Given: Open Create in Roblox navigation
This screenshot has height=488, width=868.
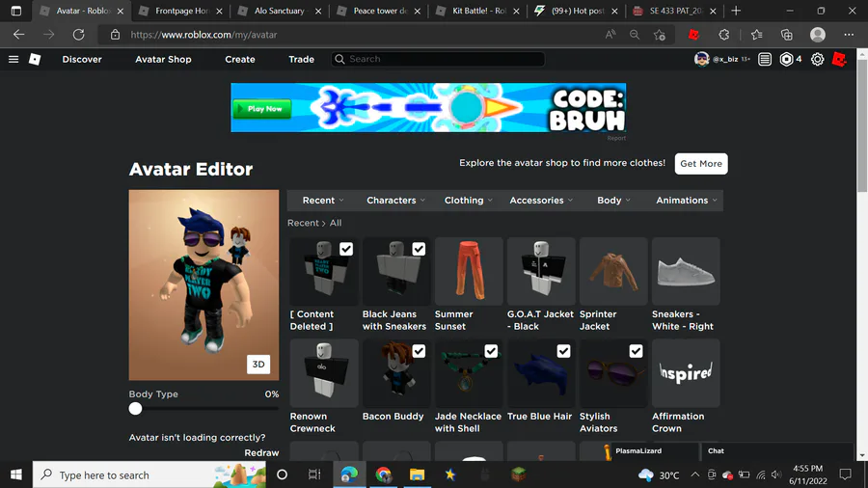Looking at the screenshot, I should (x=240, y=59).
